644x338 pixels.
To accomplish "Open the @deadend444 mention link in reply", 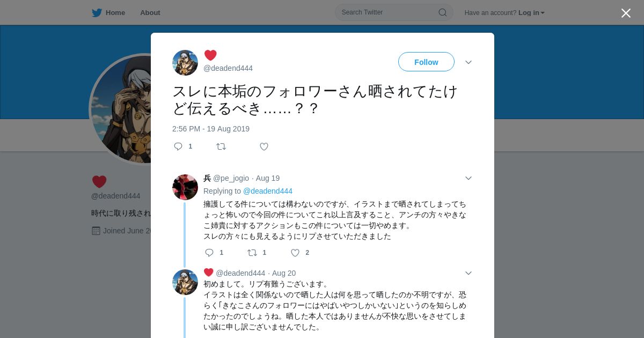I will (x=268, y=191).
